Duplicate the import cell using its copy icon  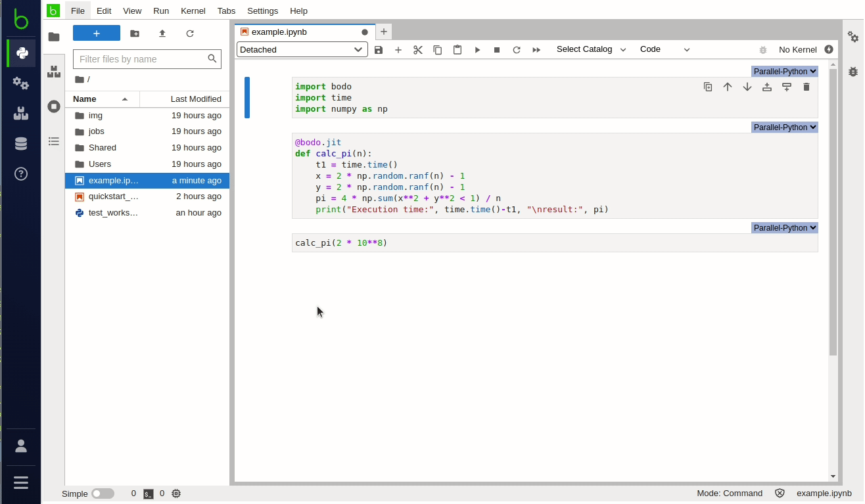click(x=708, y=86)
